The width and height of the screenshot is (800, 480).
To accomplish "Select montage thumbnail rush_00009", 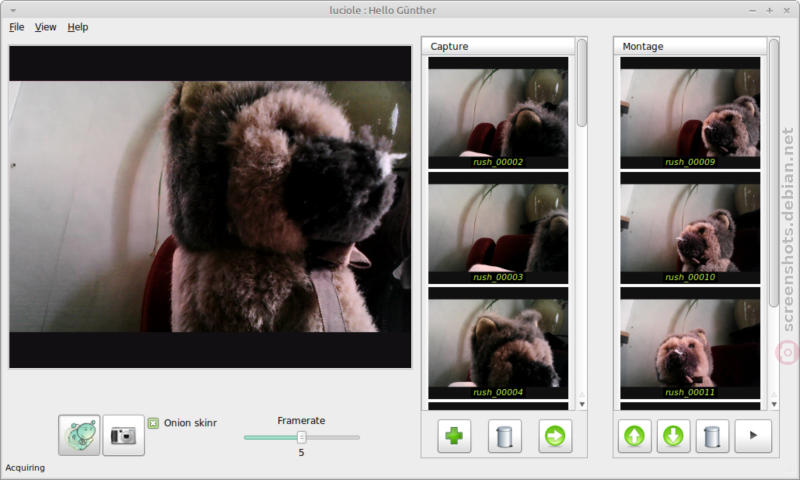I will click(690, 113).
